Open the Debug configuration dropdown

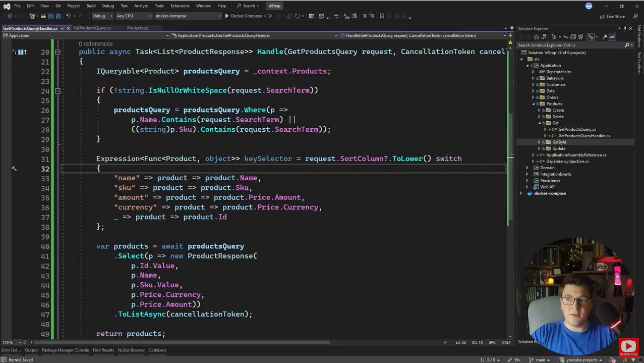(102, 16)
